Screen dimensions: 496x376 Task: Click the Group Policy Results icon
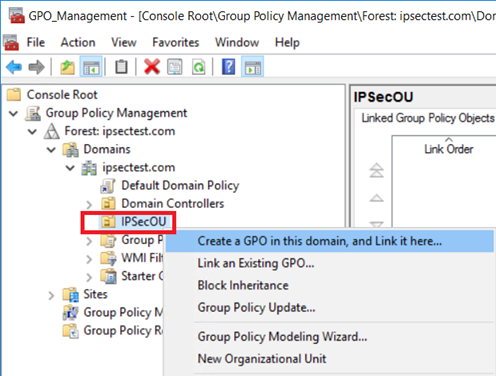pyautogui.click(x=71, y=331)
